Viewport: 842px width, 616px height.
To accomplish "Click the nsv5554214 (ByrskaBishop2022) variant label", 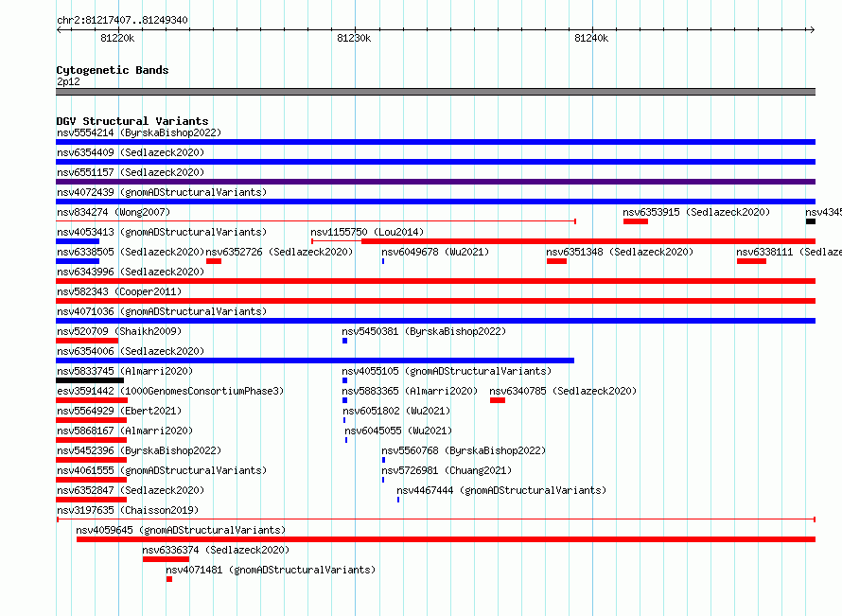I will pyautogui.click(x=139, y=132).
